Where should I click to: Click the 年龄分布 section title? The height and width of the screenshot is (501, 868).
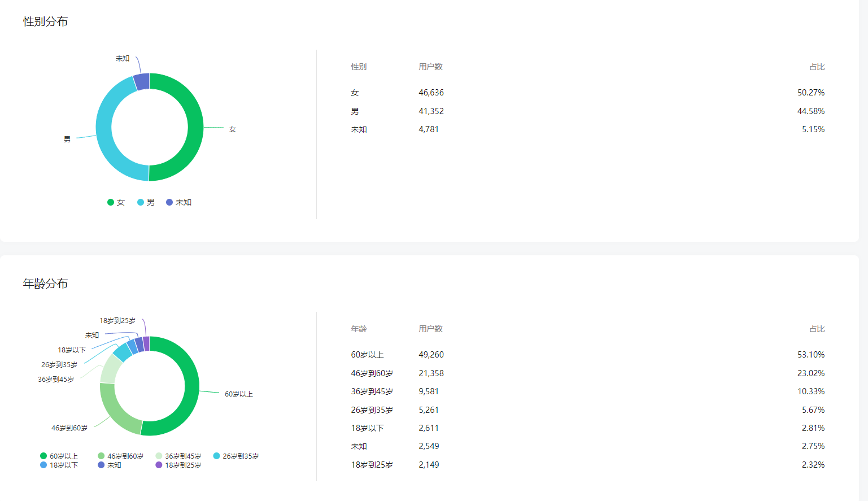45,284
